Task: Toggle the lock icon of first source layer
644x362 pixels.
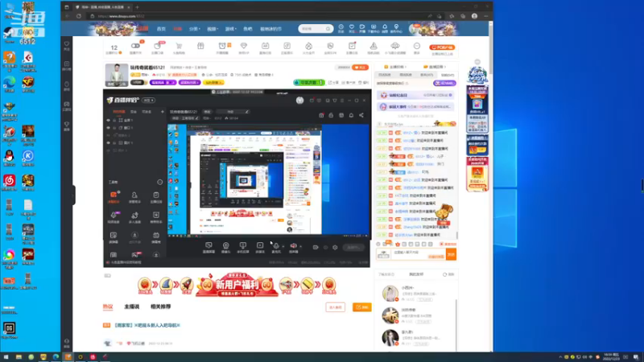Action: (114, 120)
